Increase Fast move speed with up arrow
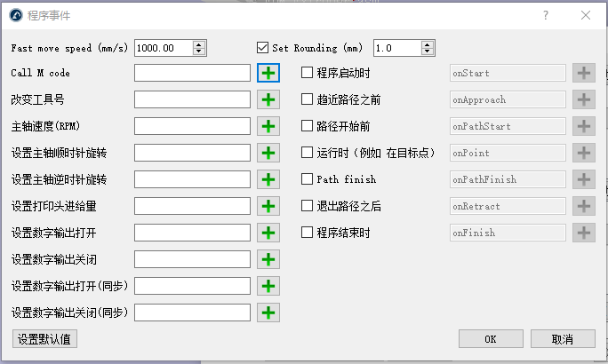 (199, 44)
